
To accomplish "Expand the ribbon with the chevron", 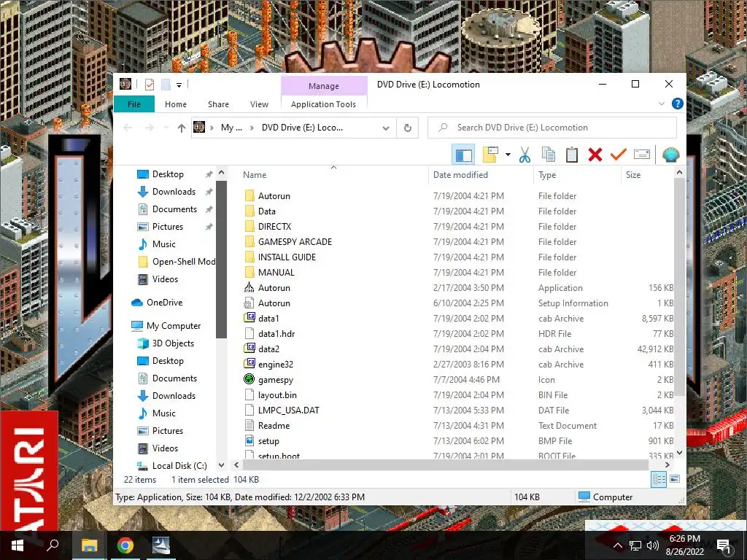I will tap(661, 104).
